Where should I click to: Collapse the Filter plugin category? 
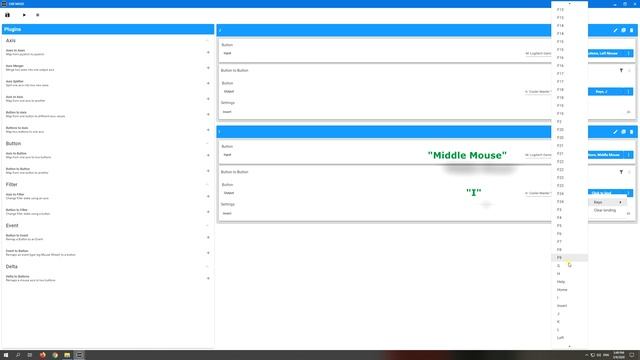(207, 184)
